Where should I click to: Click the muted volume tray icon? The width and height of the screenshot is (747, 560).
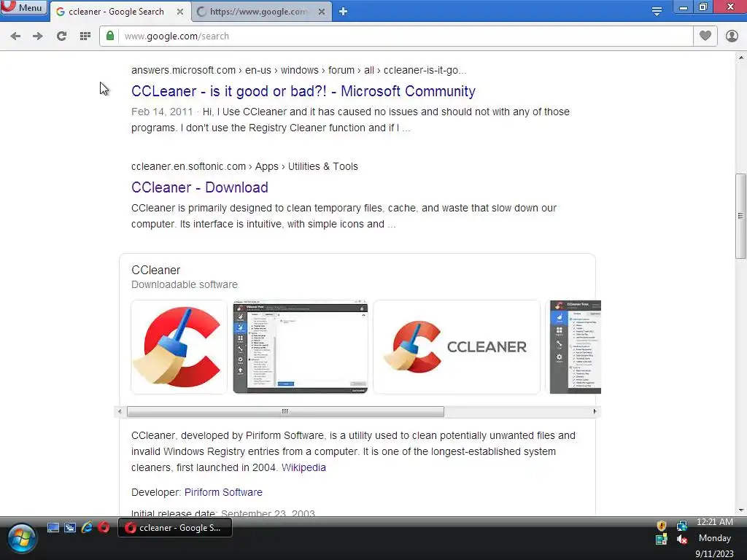tap(682, 540)
